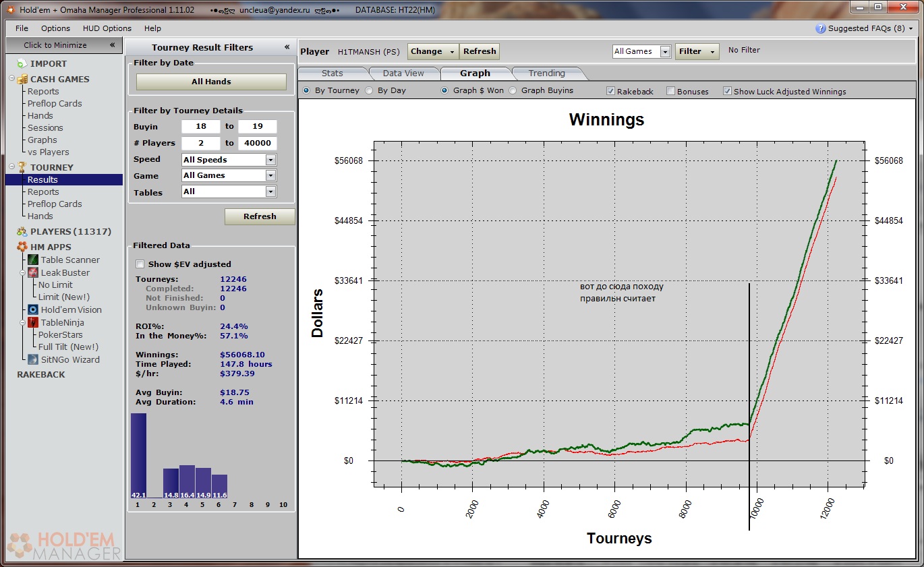Open No Limit under LeakBuster

(55, 285)
